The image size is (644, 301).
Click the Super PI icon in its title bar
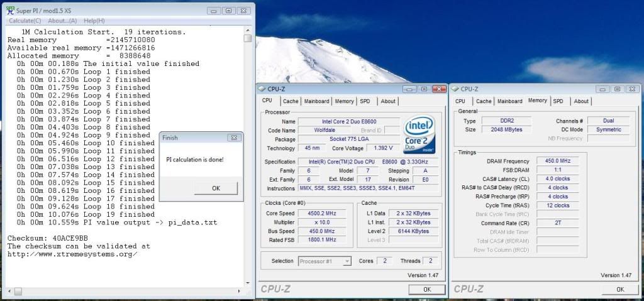[x=8, y=10]
